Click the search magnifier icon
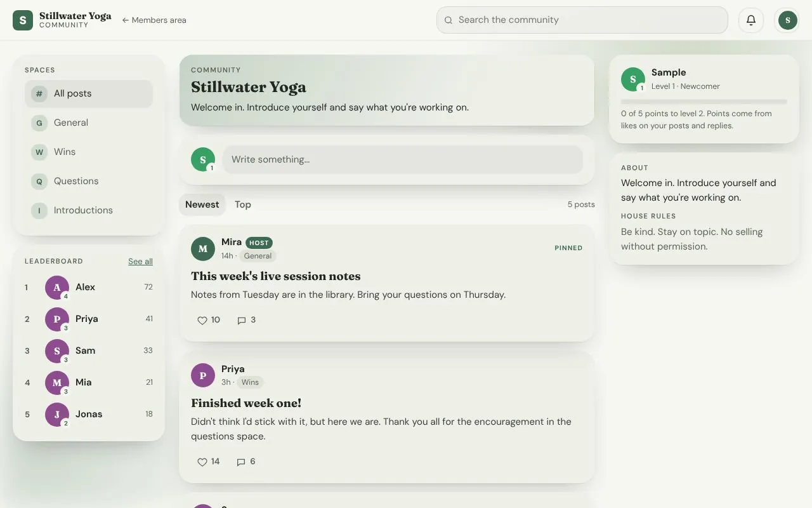 click(x=449, y=20)
